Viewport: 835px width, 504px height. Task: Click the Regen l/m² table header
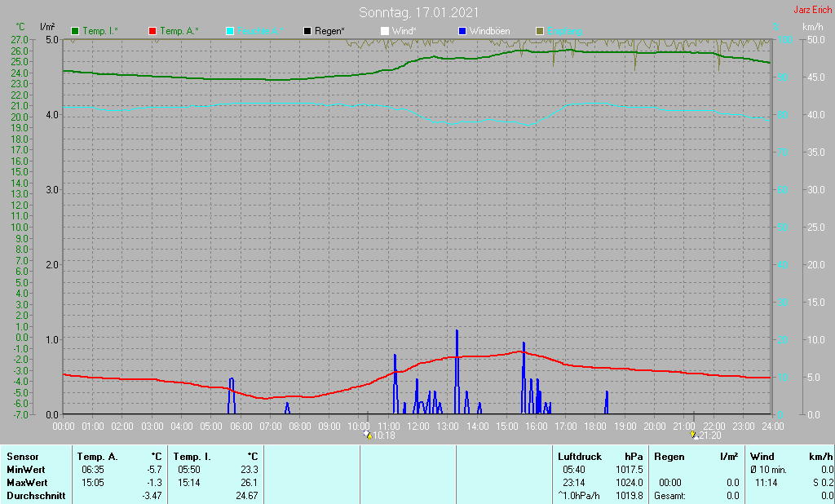[x=696, y=457]
